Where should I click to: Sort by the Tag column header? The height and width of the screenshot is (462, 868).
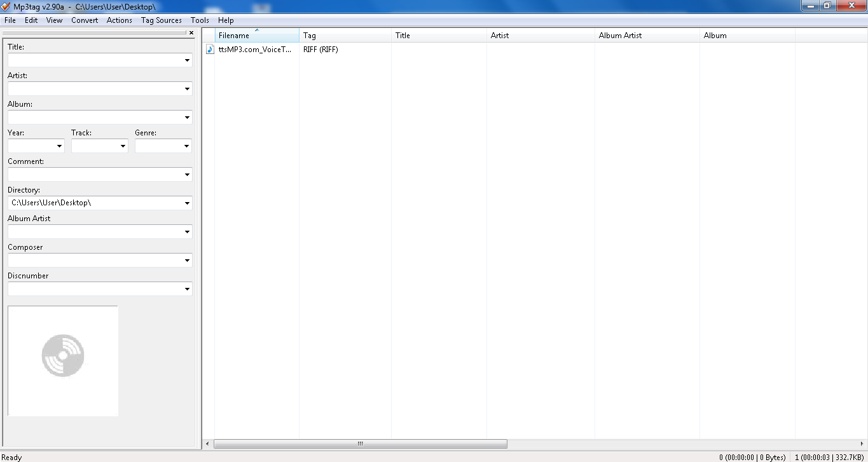(345, 36)
